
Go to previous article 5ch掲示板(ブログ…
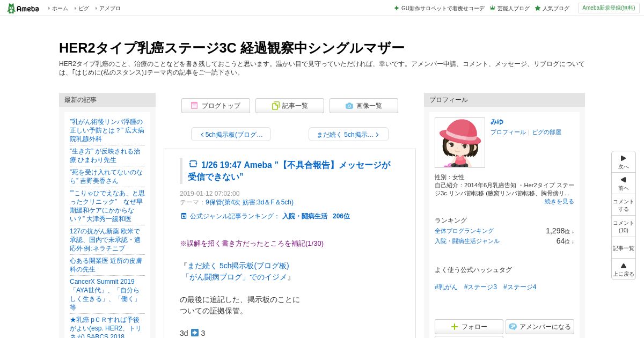click(231, 135)
